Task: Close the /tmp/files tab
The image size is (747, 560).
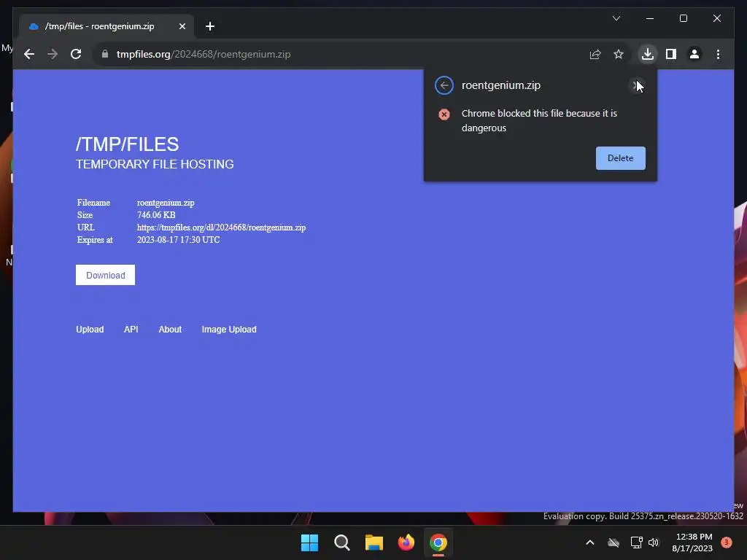Action: coord(182,26)
